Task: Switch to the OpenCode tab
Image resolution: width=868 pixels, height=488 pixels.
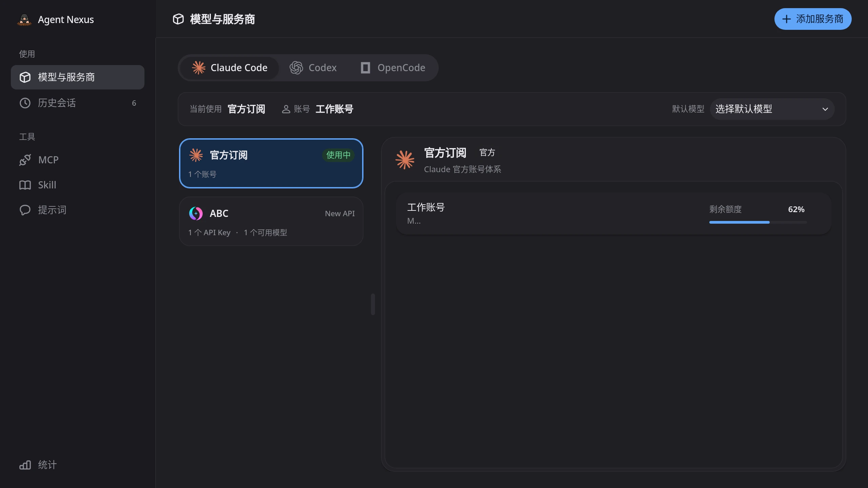Action: (x=393, y=68)
